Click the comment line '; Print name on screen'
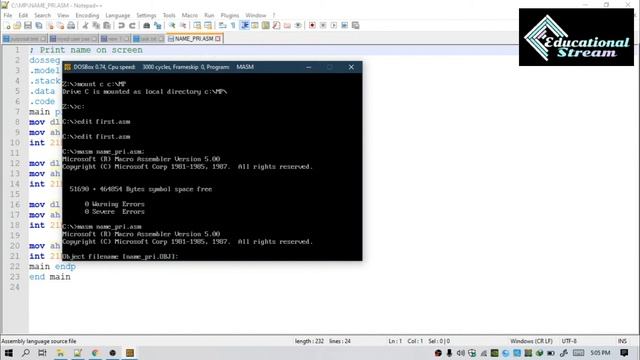640x360 pixels. pos(86,50)
